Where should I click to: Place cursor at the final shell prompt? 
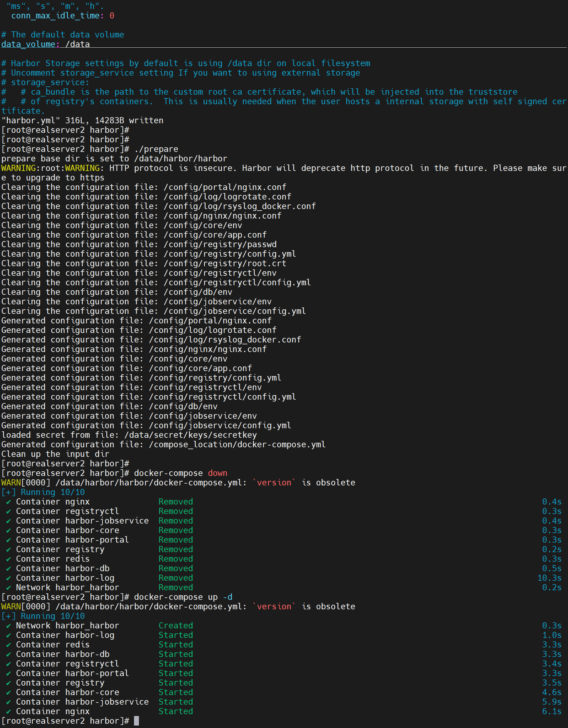[x=136, y=721]
